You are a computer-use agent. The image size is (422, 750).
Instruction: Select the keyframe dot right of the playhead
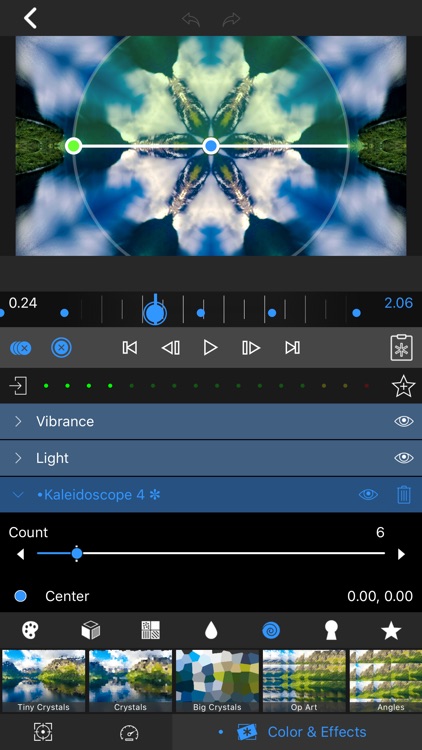201,313
